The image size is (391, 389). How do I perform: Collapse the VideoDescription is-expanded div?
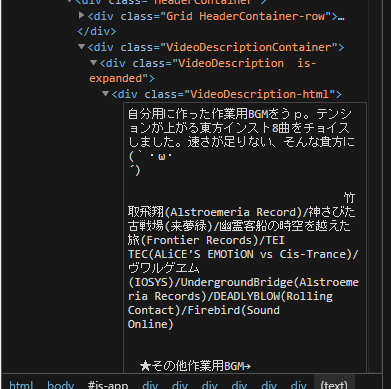94,63
